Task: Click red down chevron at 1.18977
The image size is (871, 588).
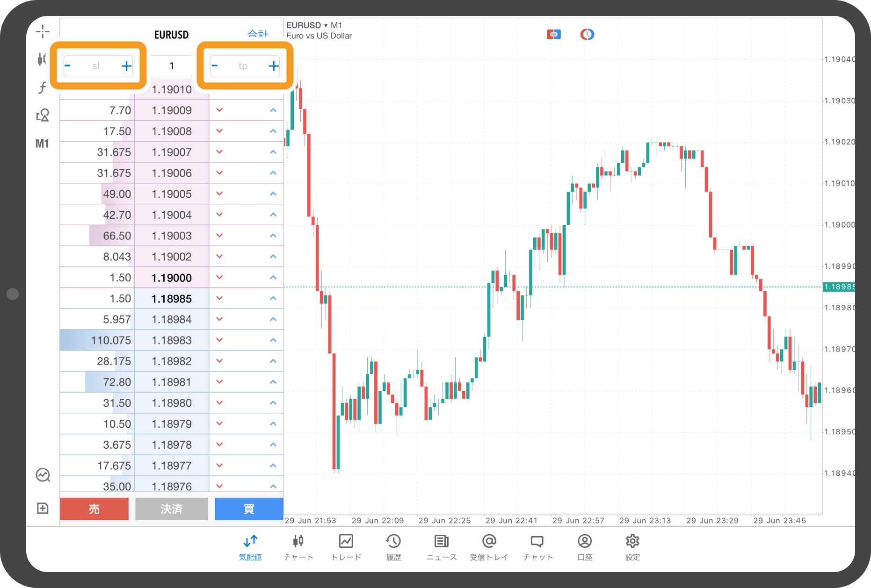Action: point(219,466)
